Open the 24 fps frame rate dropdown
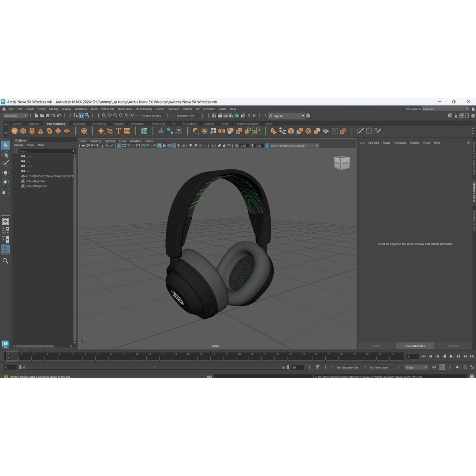The width and height of the screenshot is (476, 476). (416, 367)
